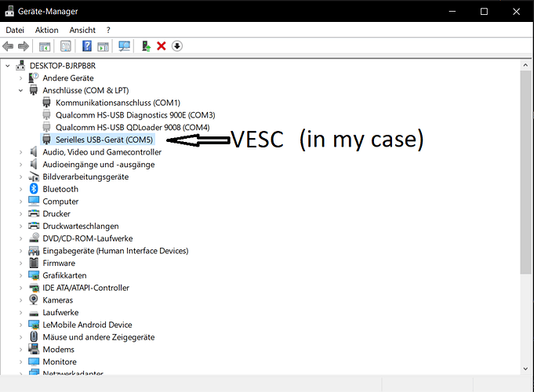Click the scrollbar down arrow
Image resolution: width=534 pixels, height=392 pixels.
pos(525,368)
